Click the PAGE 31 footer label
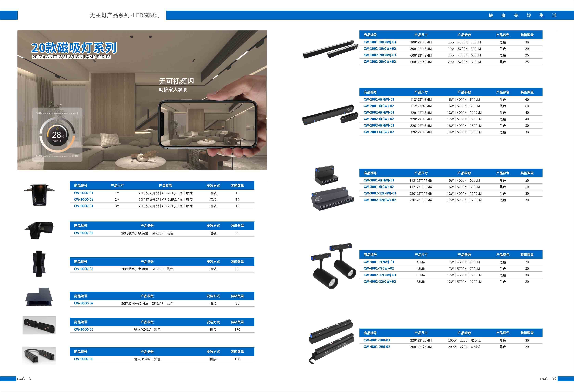The width and height of the screenshot is (574, 392). point(25,379)
